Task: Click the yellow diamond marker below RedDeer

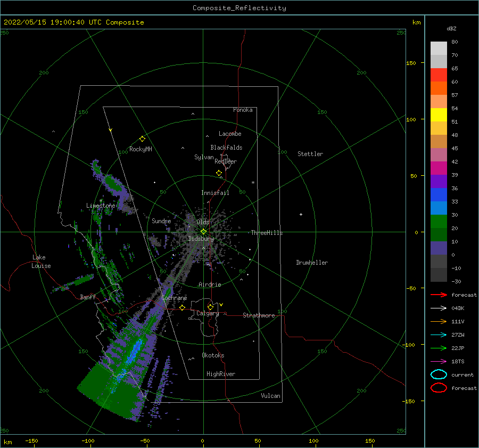Action: coord(219,173)
